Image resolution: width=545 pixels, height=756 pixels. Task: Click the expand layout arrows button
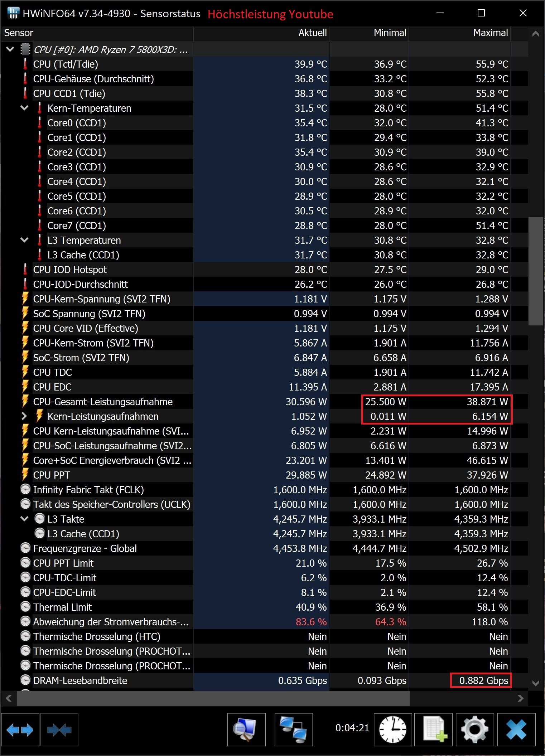tap(20, 730)
